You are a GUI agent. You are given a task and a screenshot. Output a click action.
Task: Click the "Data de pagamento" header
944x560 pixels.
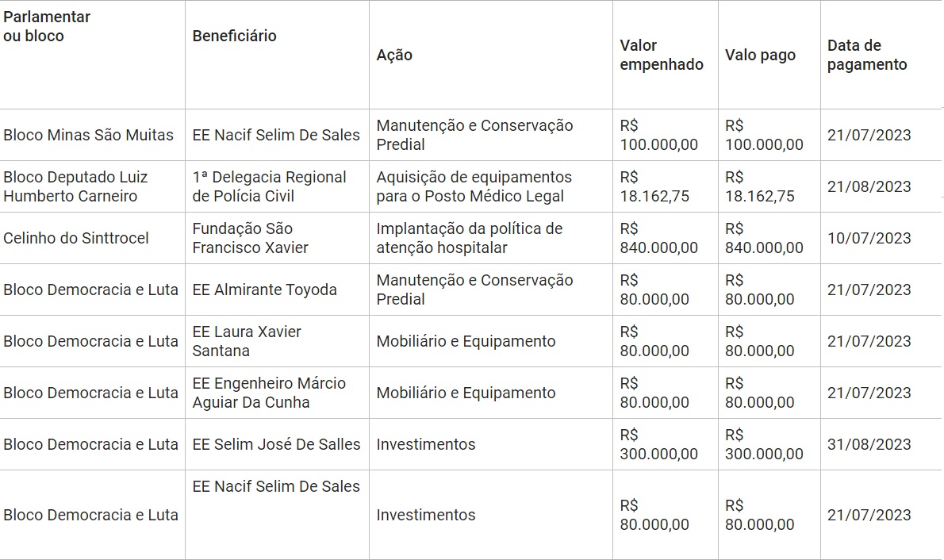pos(867,56)
